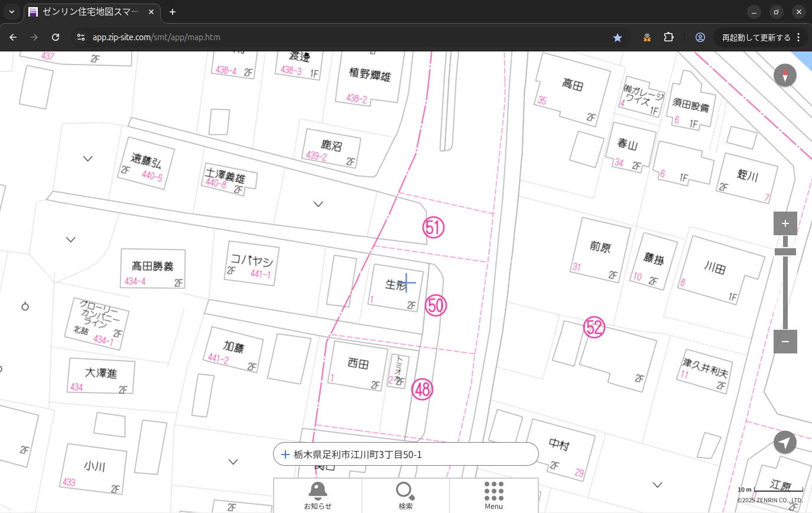Screen dimensions: 812x513
Task: Click the 鹿沼 building label
Action: click(x=332, y=145)
